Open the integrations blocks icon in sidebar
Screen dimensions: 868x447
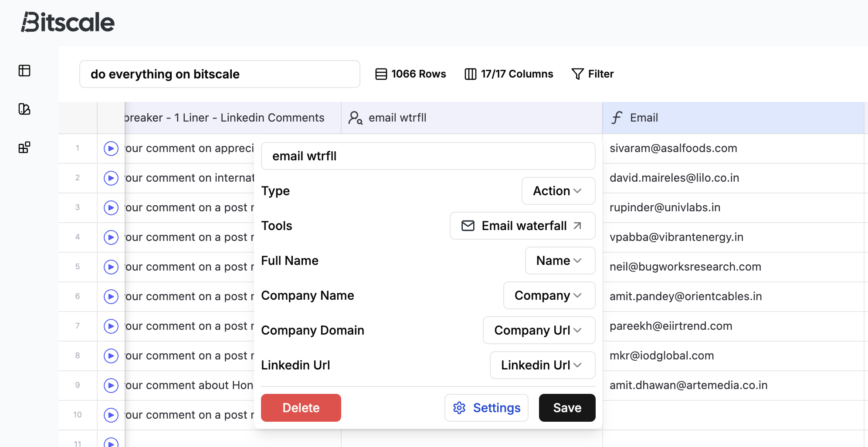24,147
